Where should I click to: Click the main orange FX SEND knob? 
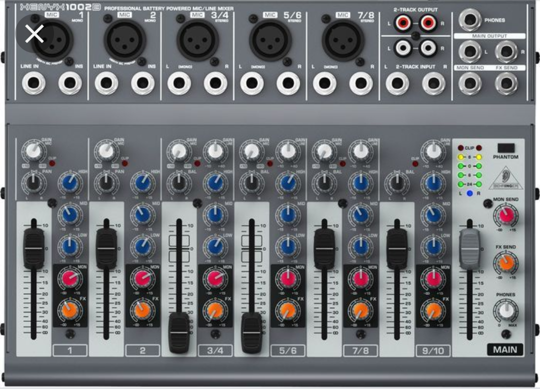505,263
